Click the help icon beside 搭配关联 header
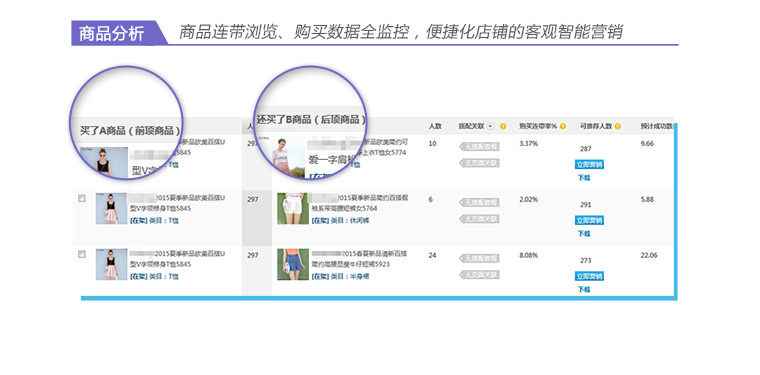 tap(503, 126)
